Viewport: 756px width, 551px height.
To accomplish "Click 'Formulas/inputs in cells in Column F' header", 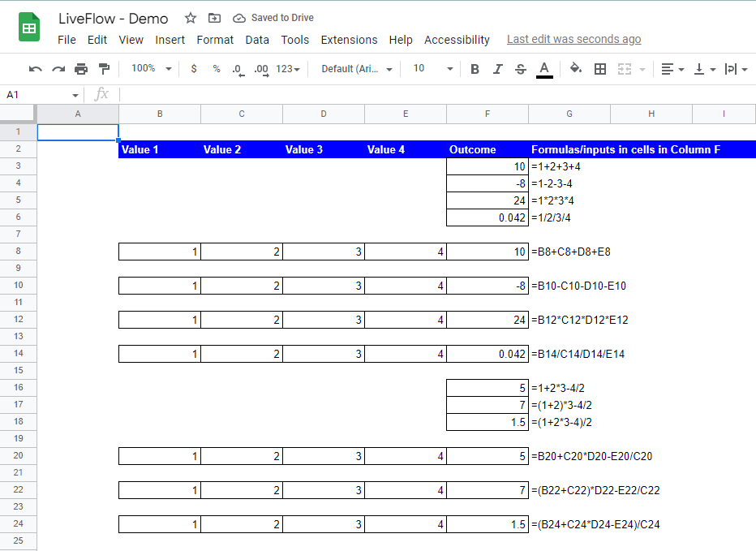I will (x=626, y=149).
